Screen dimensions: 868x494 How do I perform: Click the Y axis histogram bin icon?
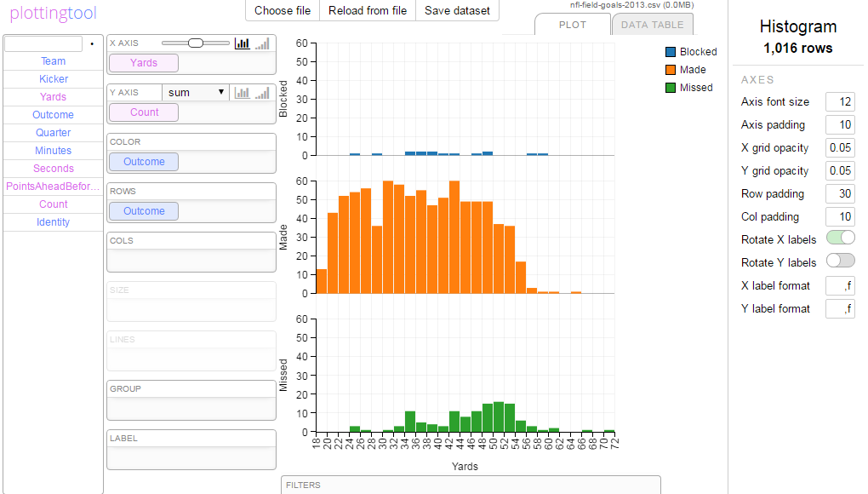pos(243,92)
